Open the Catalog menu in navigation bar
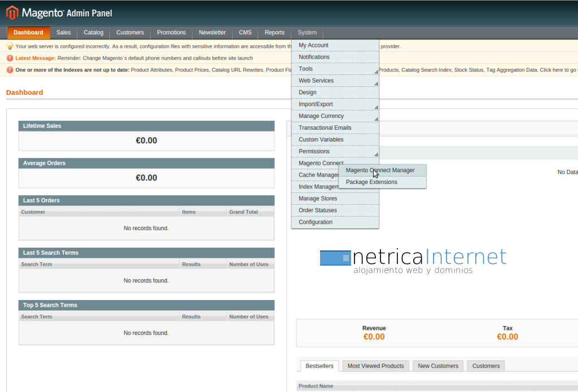The height and width of the screenshot is (392, 578). (x=94, y=33)
